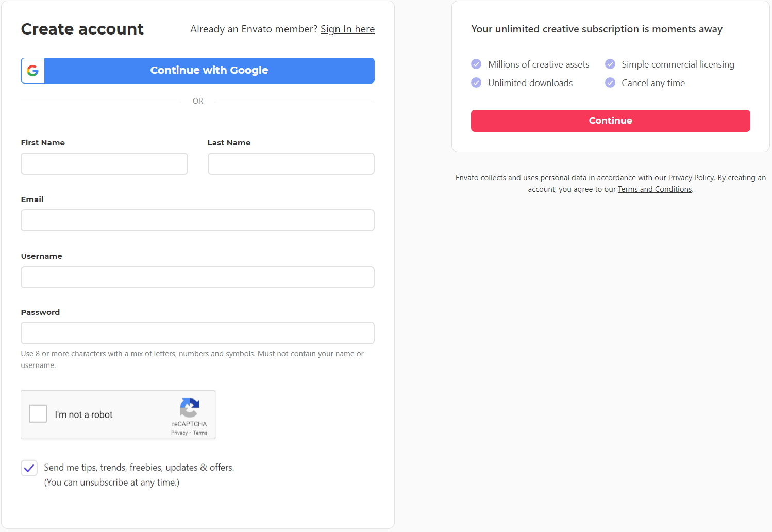772x532 pixels.
Task: Click checkmark icon beside Cancel any time
Action: pyautogui.click(x=610, y=82)
